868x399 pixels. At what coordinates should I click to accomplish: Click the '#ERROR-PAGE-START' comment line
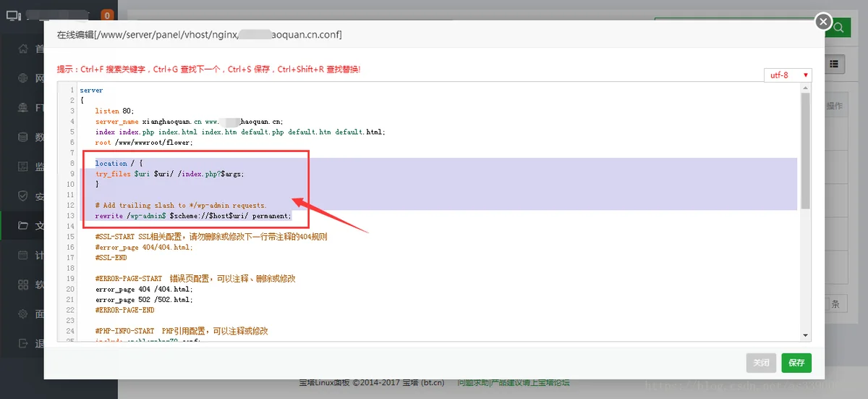(195, 279)
